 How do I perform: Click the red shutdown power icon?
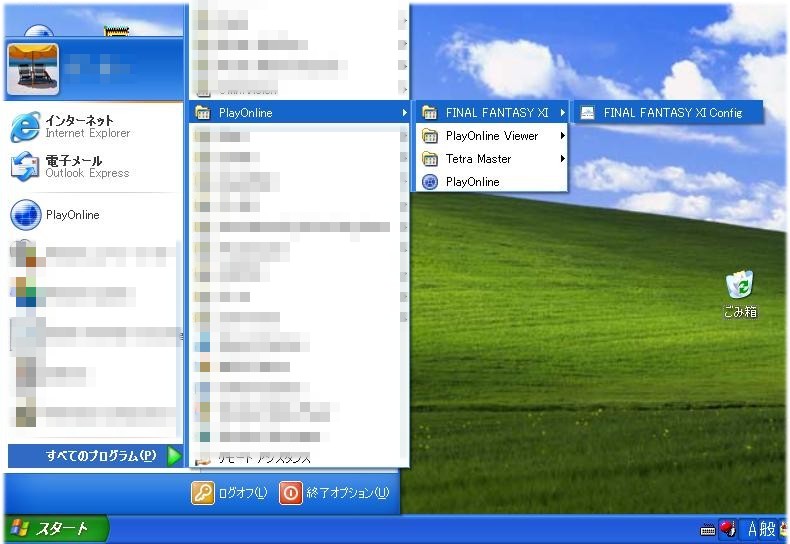tap(291, 493)
